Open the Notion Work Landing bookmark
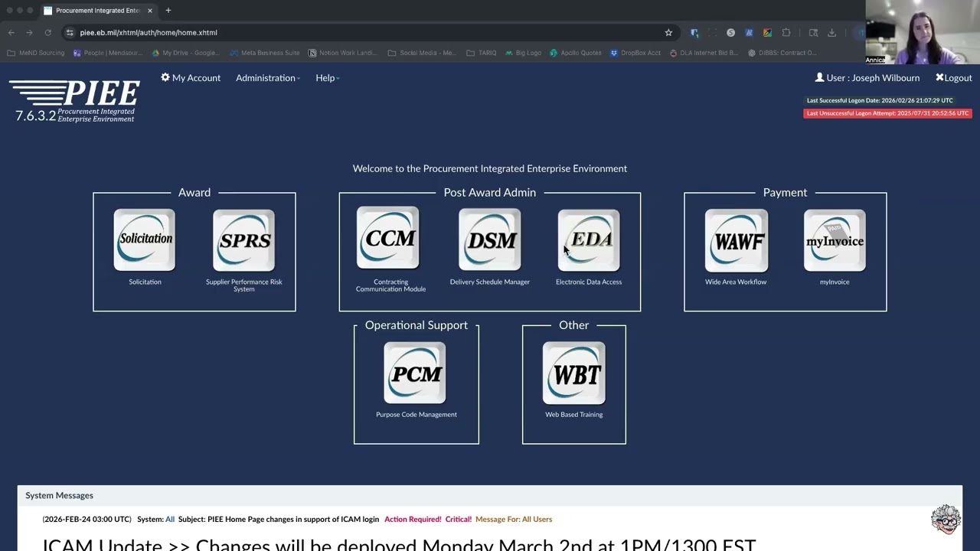 pos(344,53)
